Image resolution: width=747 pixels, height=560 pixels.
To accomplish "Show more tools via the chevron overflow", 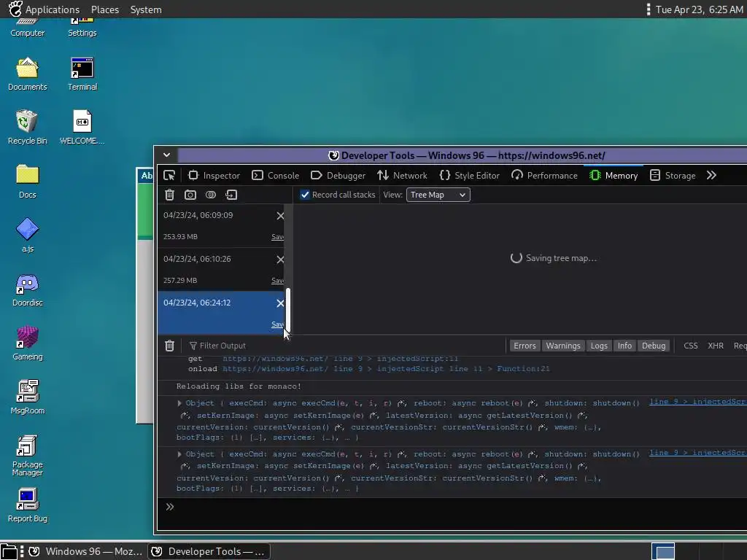I will click(x=711, y=175).
